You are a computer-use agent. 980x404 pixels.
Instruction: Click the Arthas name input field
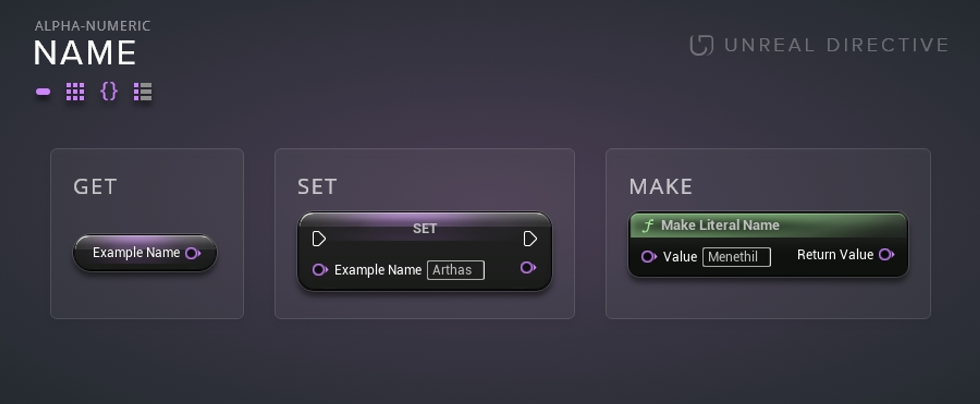pyautogui.click(x=455, y=270)
